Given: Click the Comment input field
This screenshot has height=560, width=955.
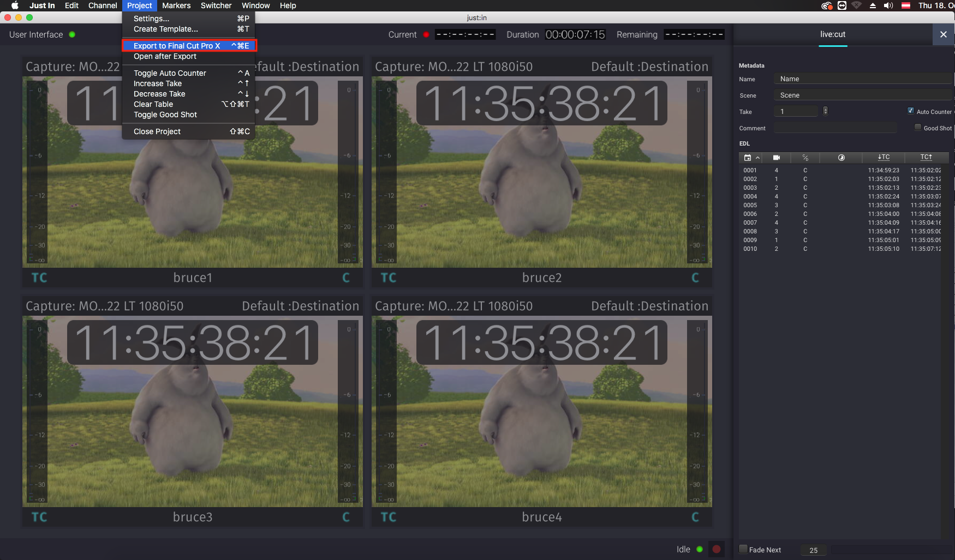Looking at the screenshot, I should (x=835, y=128).
